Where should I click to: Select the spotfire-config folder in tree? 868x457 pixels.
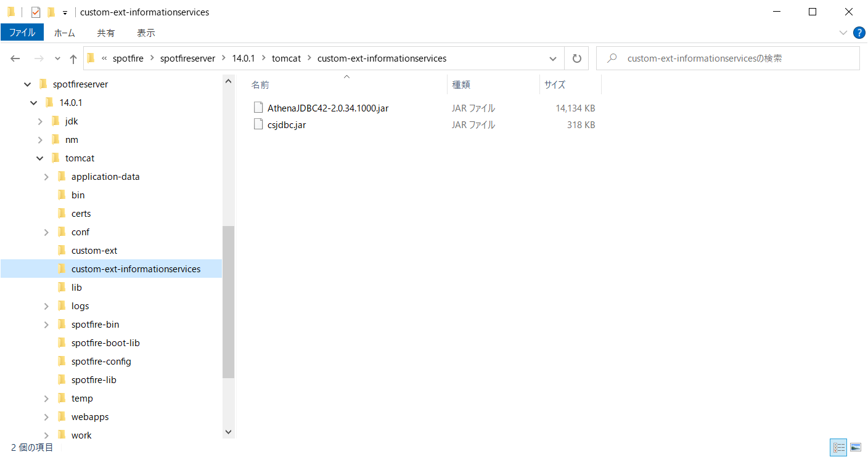101,362
